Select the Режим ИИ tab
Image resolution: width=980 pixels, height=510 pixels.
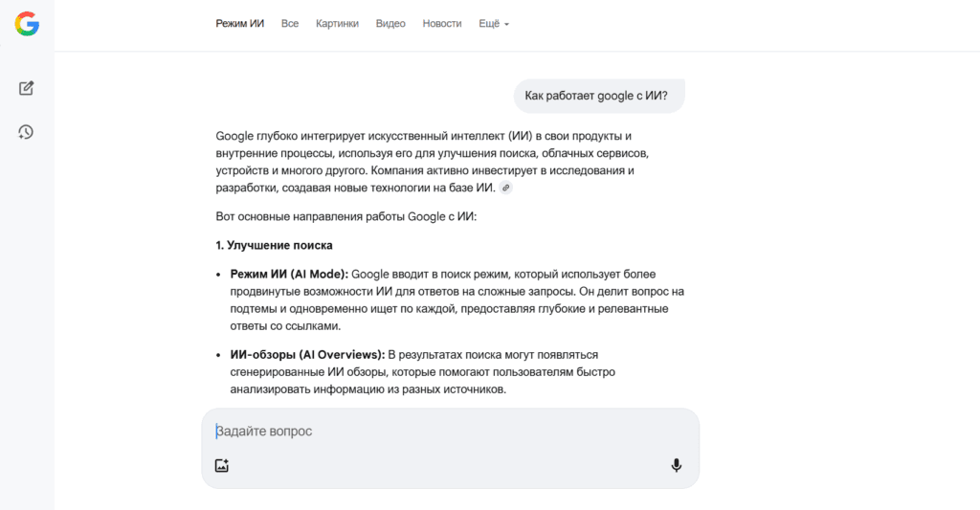(x=239, y=24)
